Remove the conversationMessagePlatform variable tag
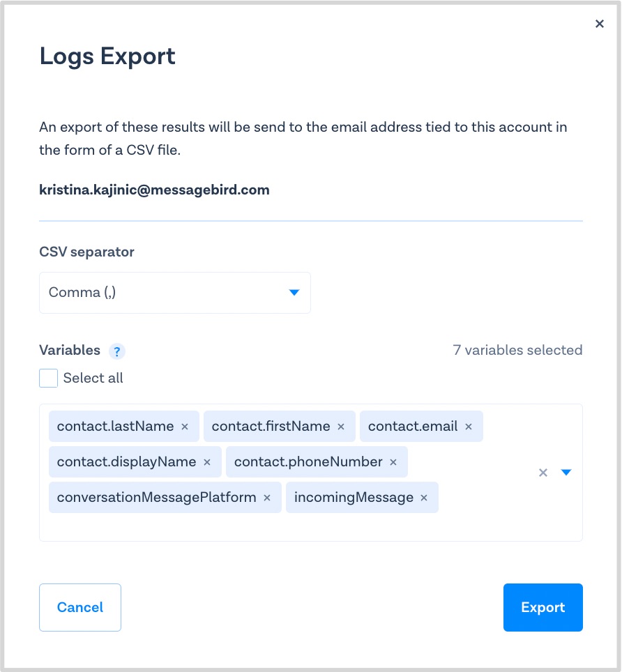This screenshot has height=672, width=622. coord(267,498)
